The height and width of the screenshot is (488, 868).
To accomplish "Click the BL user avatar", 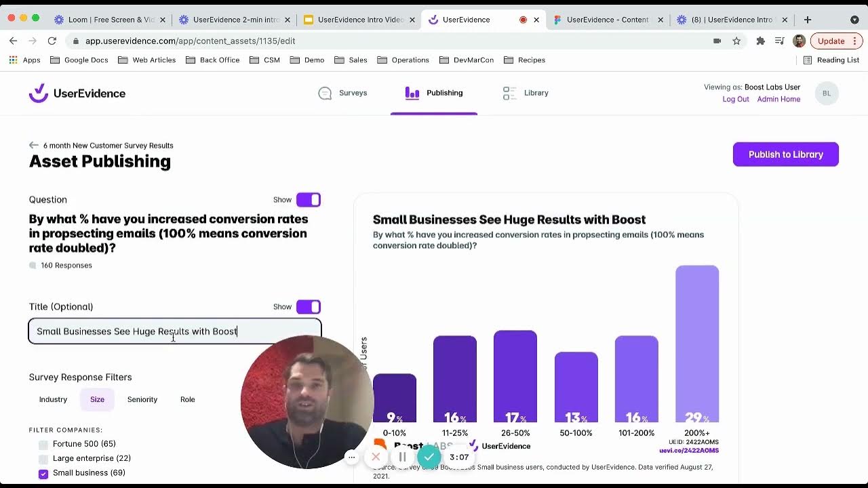I will point(827,93).
